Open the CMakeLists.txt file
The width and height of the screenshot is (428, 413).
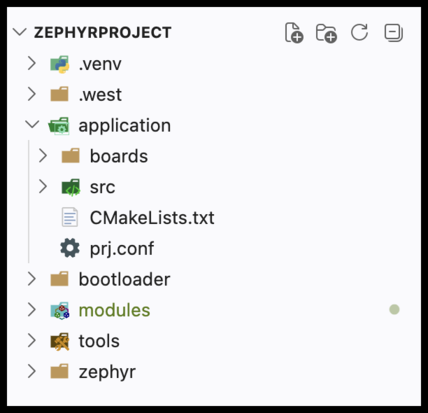pyautogui.click(x=152, y=218)
